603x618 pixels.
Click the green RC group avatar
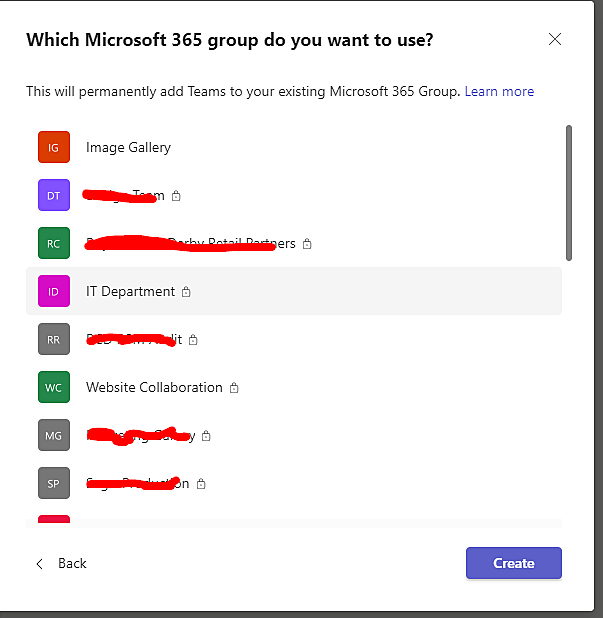coord(54,243)
